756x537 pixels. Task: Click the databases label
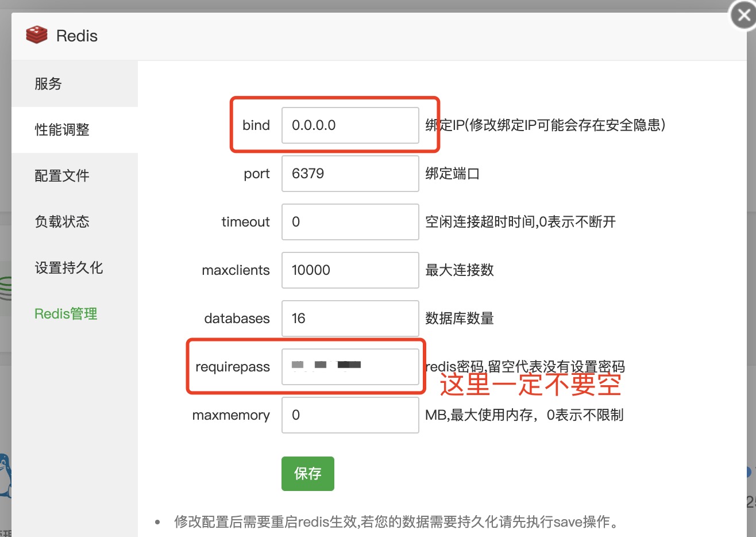pos(237,319)
